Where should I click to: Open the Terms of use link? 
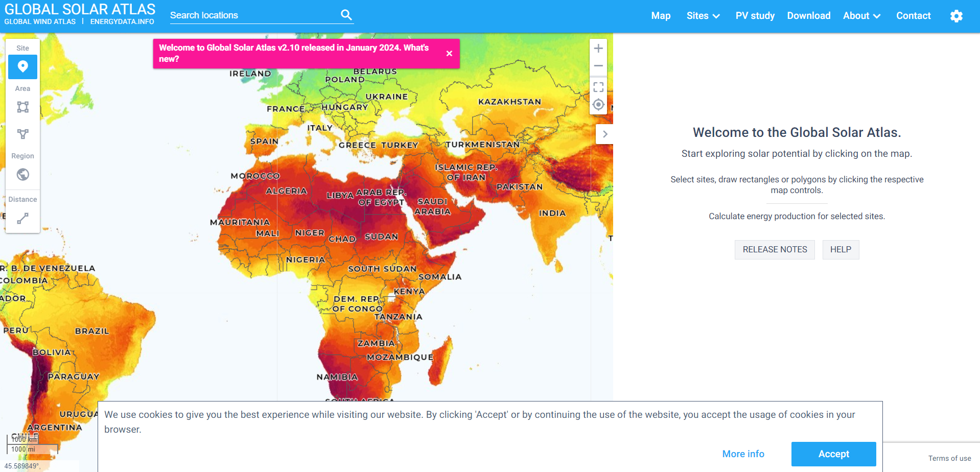click(x=949, y=458)
